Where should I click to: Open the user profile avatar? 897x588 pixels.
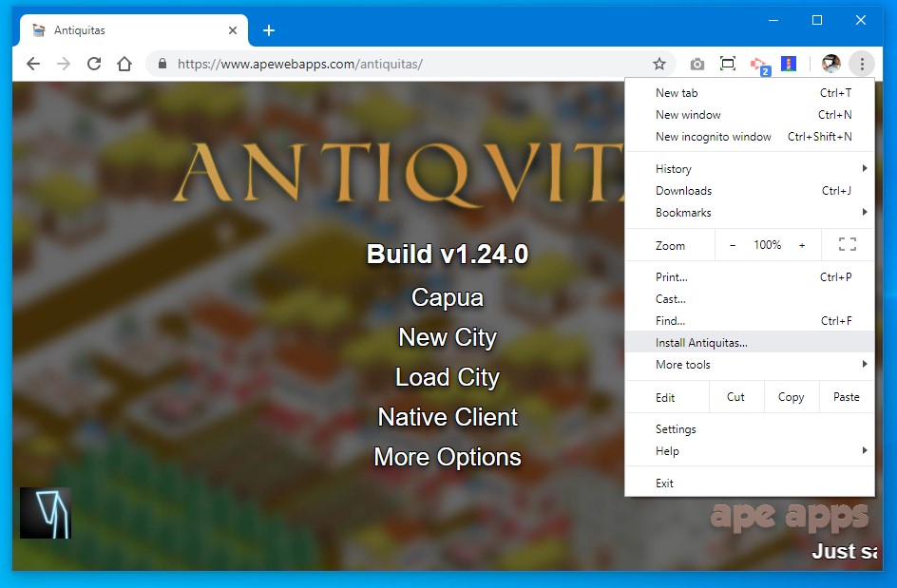click(x=830, y=64)
